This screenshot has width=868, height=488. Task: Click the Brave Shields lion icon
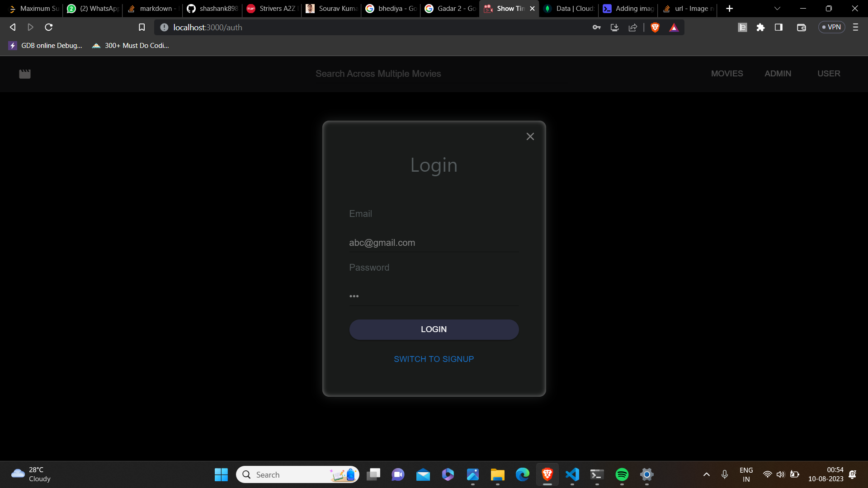point(655,28)
